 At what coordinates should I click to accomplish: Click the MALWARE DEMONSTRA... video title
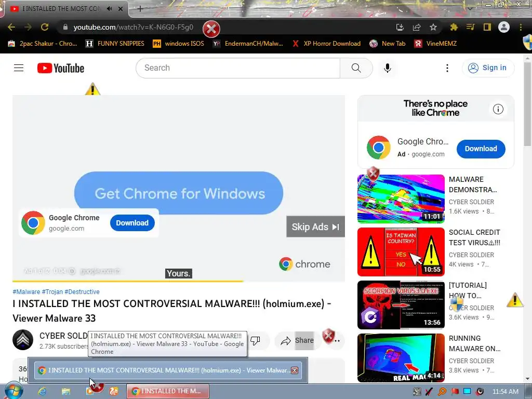473,184
